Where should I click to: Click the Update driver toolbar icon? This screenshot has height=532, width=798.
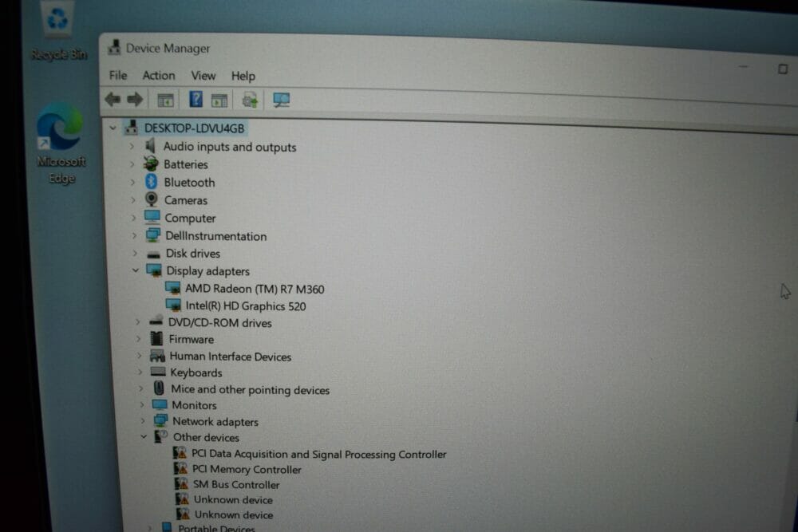tap(250, 100)
